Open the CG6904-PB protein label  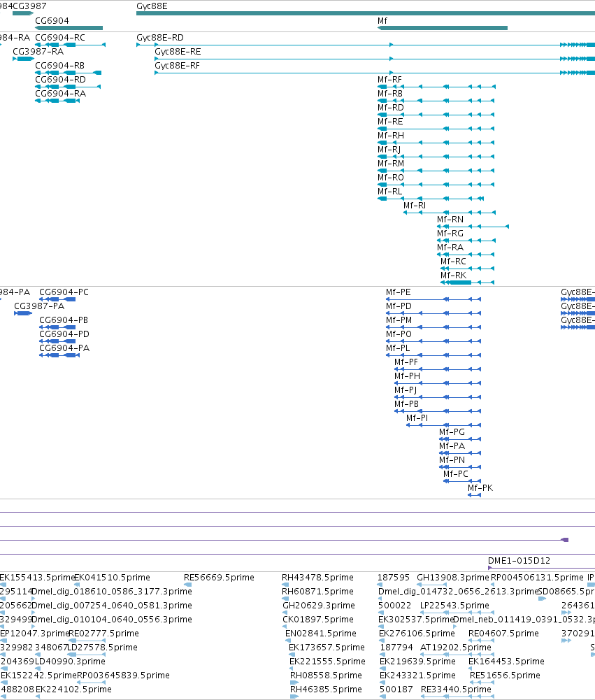coord(64,320)
